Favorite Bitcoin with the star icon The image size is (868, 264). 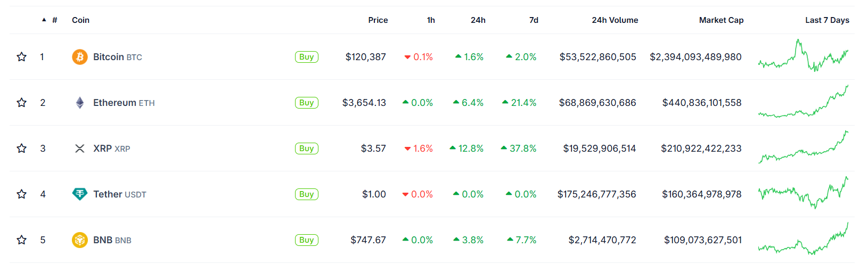click(x=22, y=57)
